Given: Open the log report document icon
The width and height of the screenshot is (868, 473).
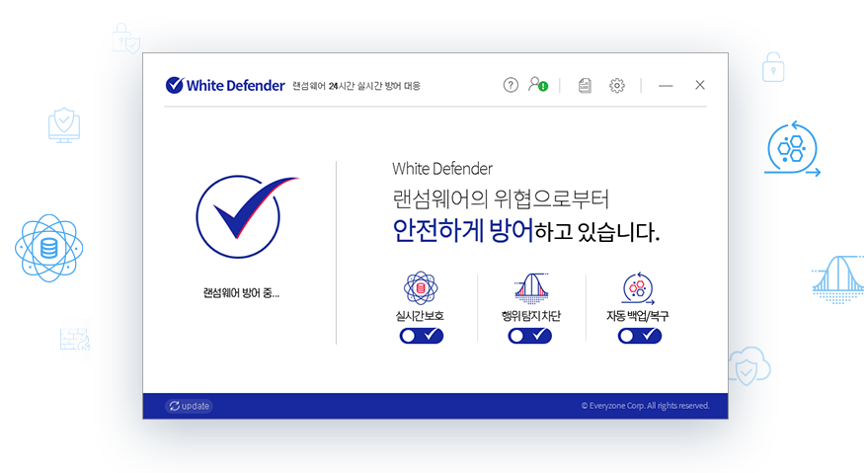Looking at the screenshot, I should tap(585, 85).
